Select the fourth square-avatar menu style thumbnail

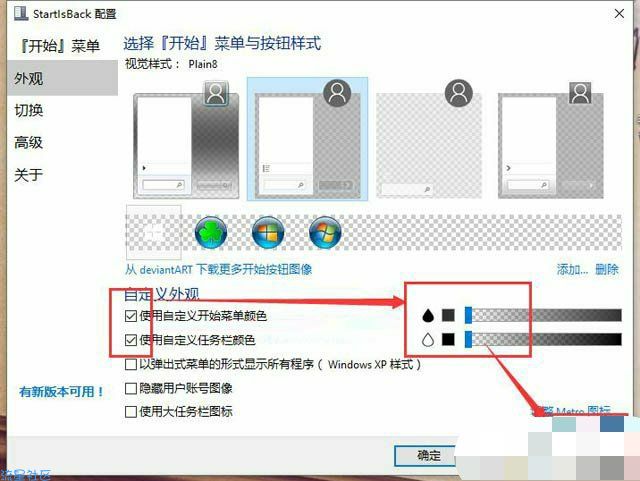(550, 140)
